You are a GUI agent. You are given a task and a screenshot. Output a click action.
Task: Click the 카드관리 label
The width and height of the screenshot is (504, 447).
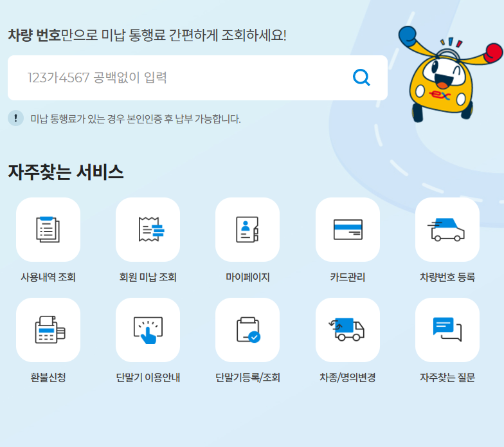(348, 277)
